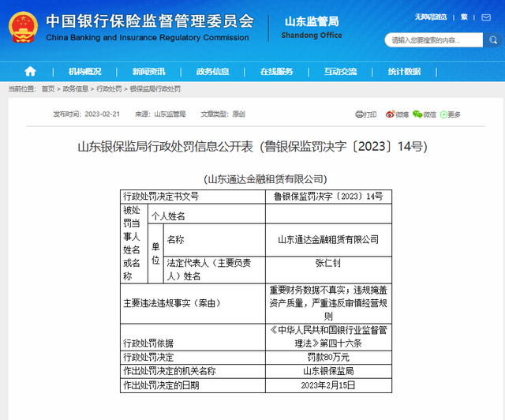Click the green plus 更多 icon

coord(443,114)
